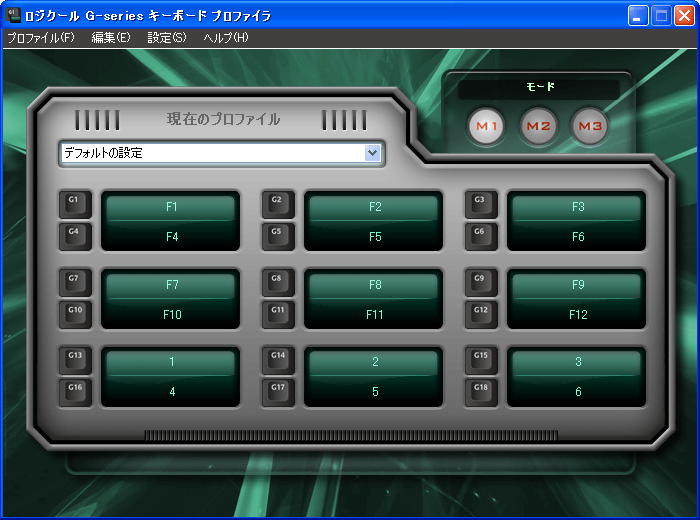This screenshot has height=520, width=700.
Task: Select the G9 key icon
Action: [481, 283]
